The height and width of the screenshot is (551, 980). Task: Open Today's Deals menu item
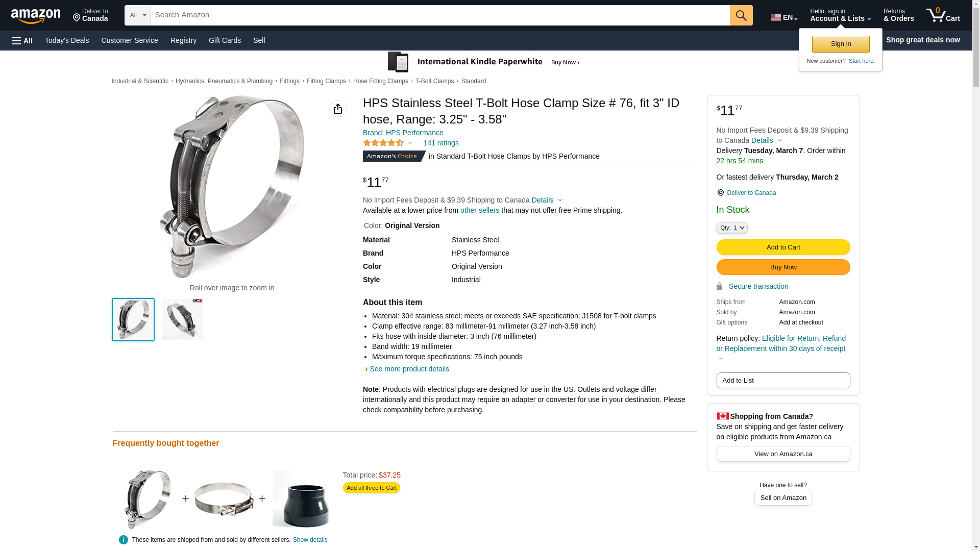[67, 40]
